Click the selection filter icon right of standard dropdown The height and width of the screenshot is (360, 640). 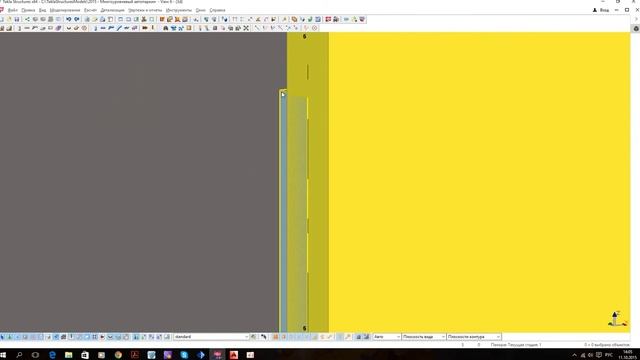[x=254, y=337]
